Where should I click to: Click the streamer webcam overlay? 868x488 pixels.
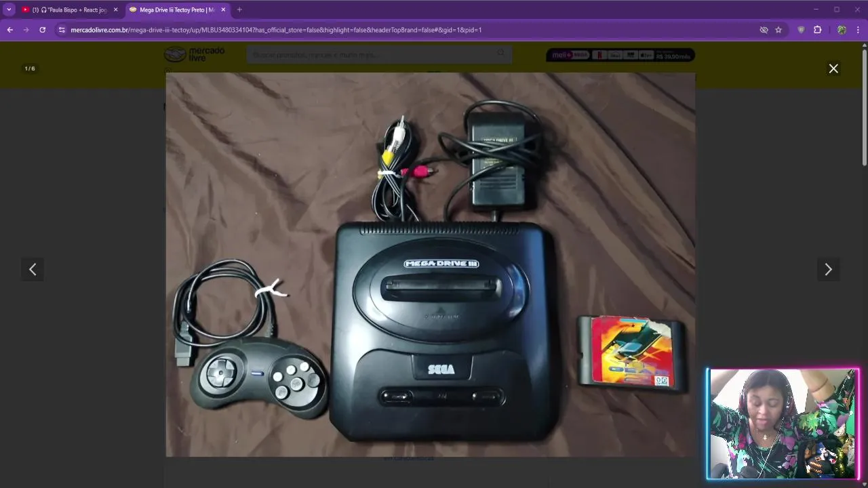(x=783, y=424)
